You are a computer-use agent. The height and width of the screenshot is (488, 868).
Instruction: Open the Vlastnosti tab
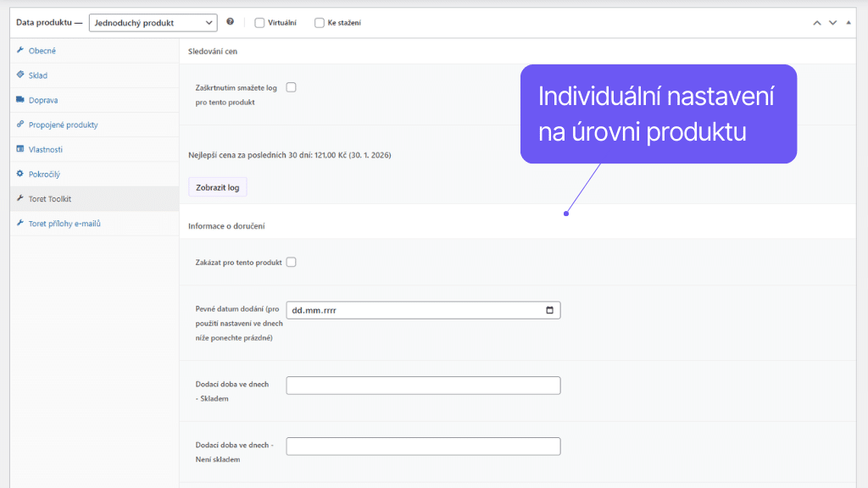pos(95,149)
